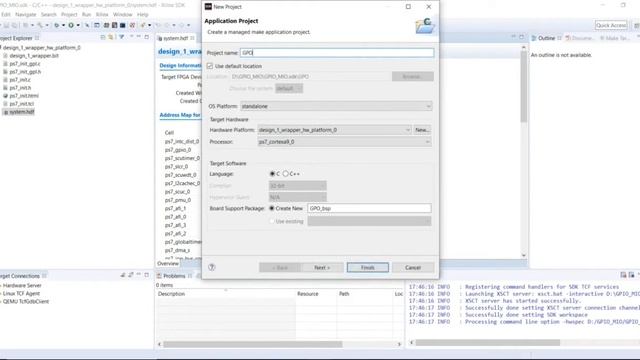
Task: Open Search menu
Action: 49,14
